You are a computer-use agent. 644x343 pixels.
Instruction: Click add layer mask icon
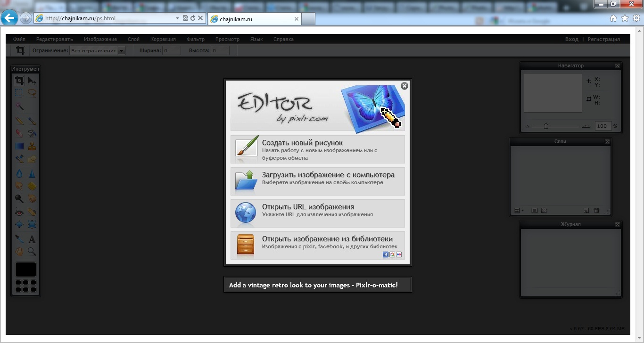tap(534, 211)
